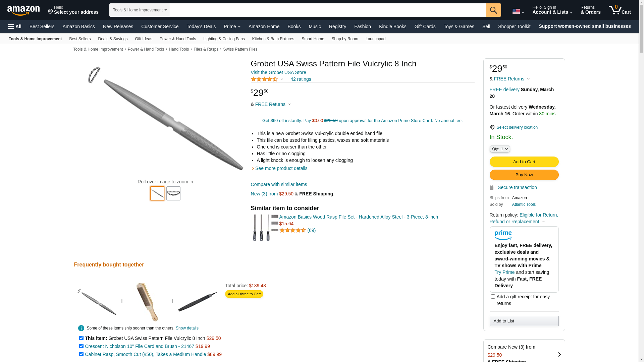Viewport: 644px width, 362px height.
Task: Open the shopping cart icon
Action: (620, 10)
